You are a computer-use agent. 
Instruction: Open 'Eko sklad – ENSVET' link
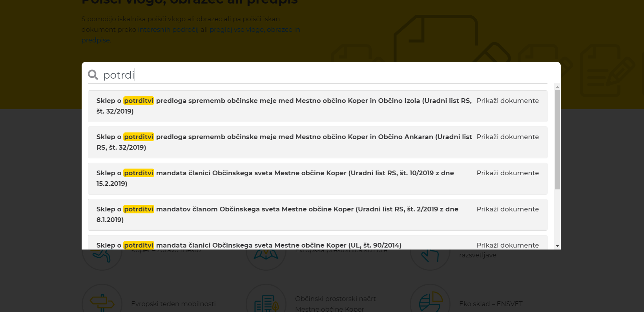[x=491, y=304]
